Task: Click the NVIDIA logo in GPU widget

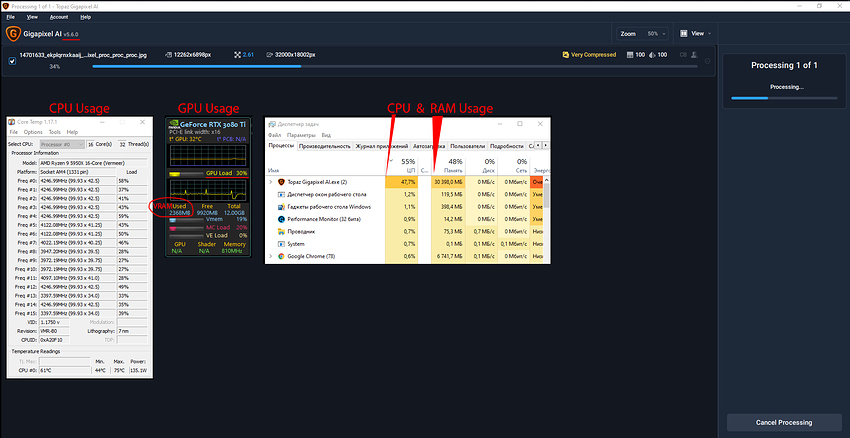Action: tap(173, 124)
